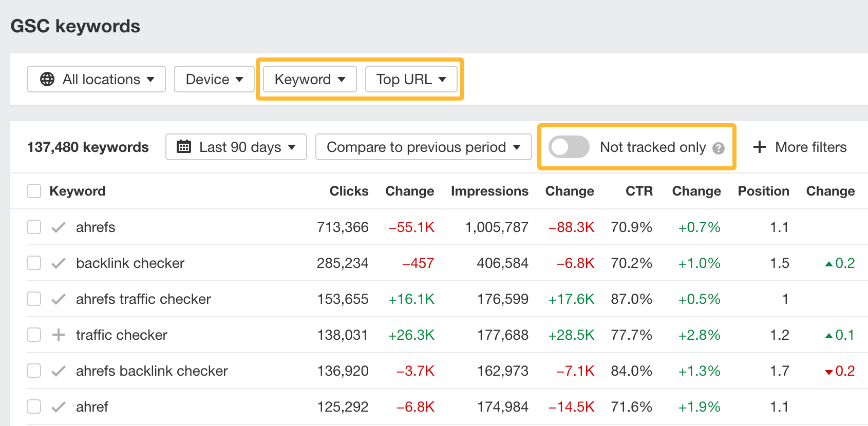Screen dimensions: 868x426
Task: Tick the select-all checkbox in the Keyword header
Action: (x=34, y=191)
